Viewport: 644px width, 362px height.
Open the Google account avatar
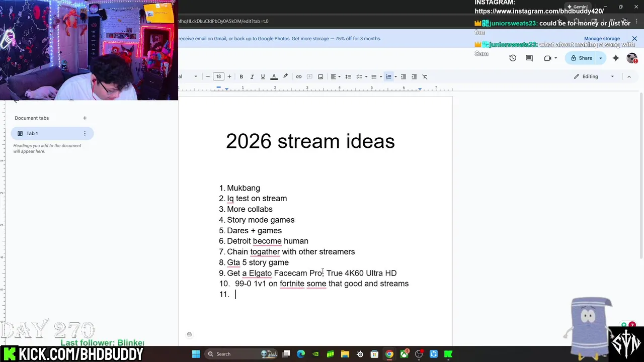tap(632, 58)
